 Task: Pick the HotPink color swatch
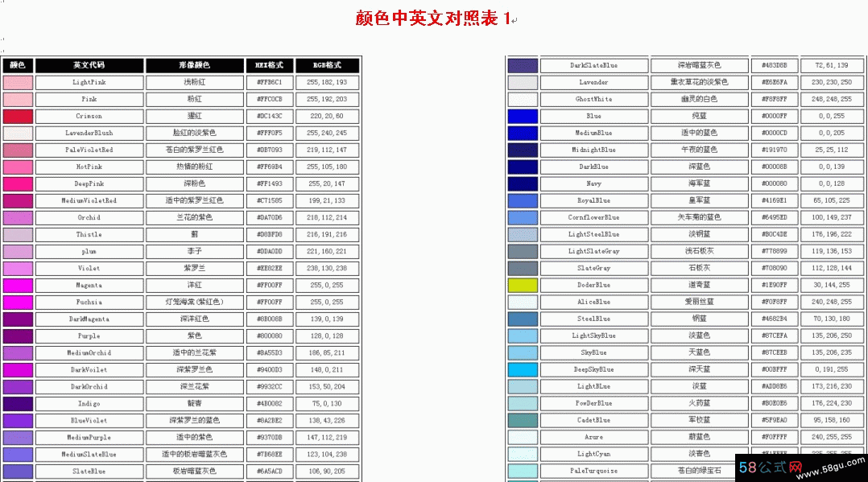pos(18,167)
